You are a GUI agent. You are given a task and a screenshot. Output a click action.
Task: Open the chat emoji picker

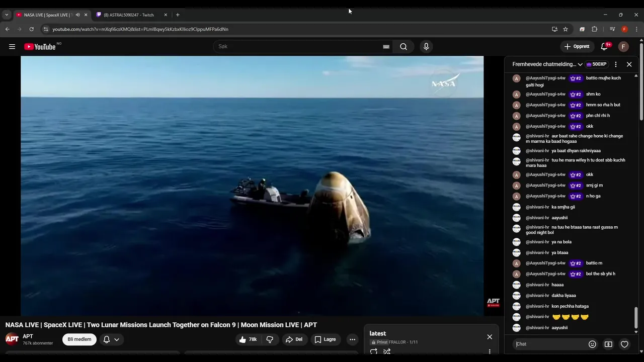592,344
